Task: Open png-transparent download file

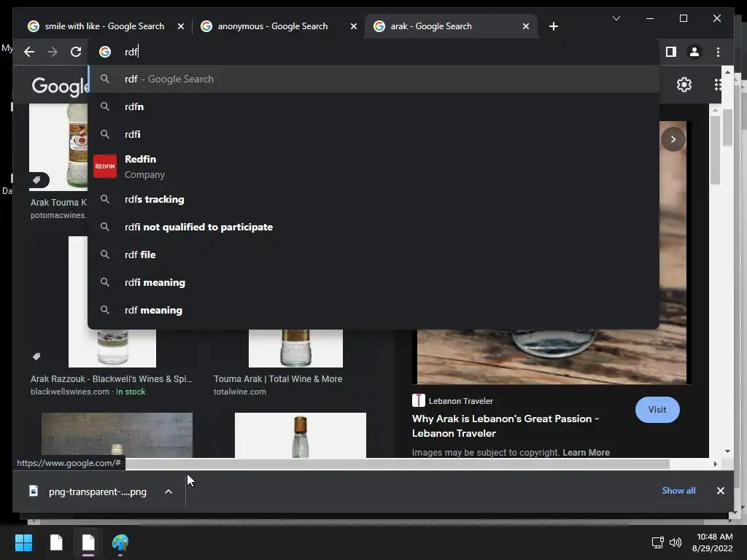Action: click(97, 491)
